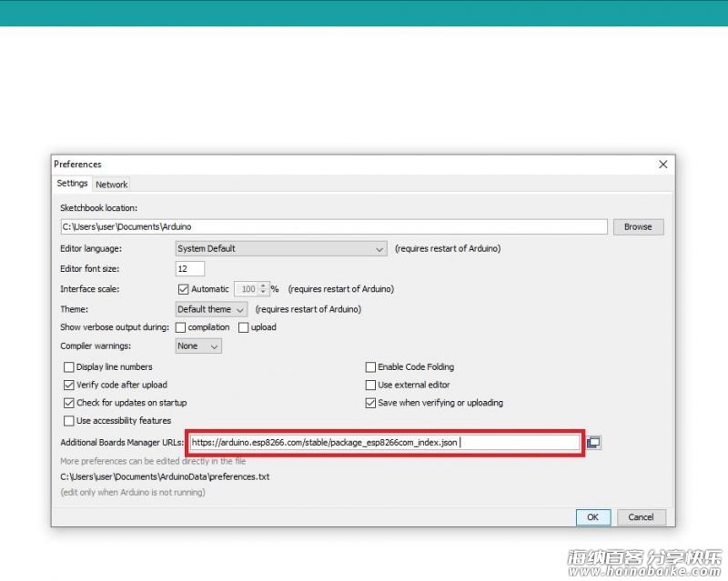Click the interface scale percentage stepper
This screenshot has height=581, width=728.
pos(263,289)
